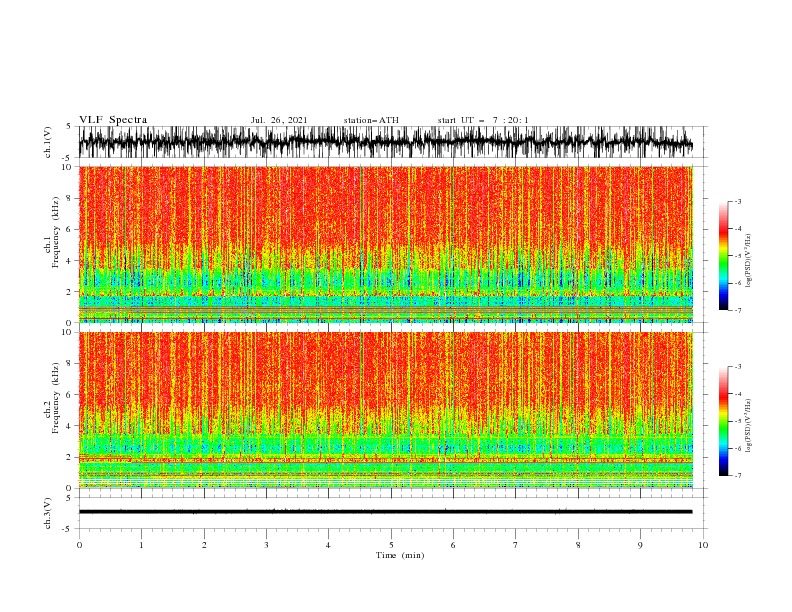This screenshot has height=612, width=792.
Task: Click the ch.1 color scale log(PSD) unit label
Action: pos(749,261)
